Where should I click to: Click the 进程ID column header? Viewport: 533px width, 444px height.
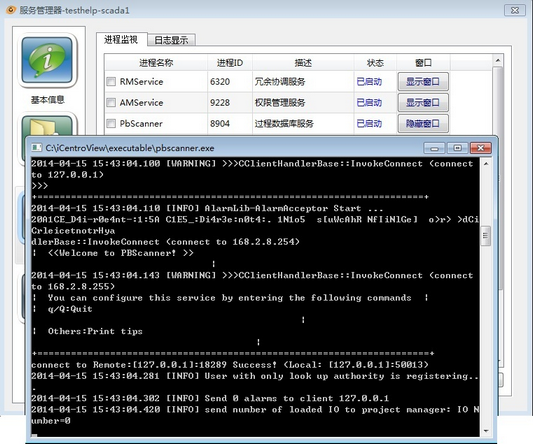230,63
